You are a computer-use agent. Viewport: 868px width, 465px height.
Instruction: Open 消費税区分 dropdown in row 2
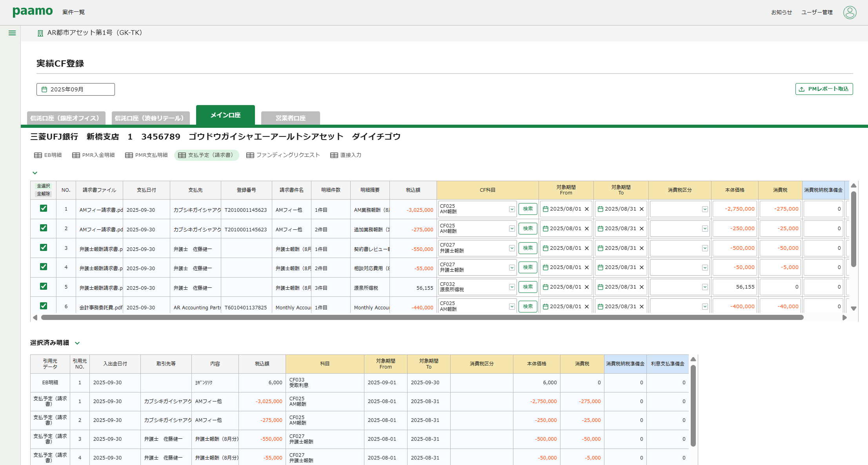pyautogui.click(x=705, y=229)
